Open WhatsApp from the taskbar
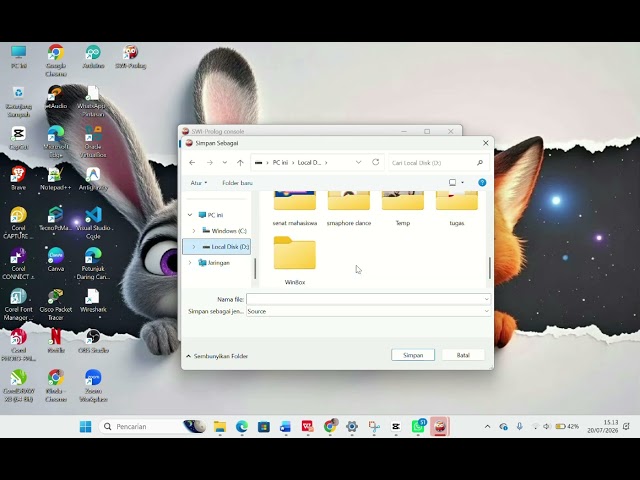Screen dimensions: 640x480 pyautogui.click(x=418, y=427)
